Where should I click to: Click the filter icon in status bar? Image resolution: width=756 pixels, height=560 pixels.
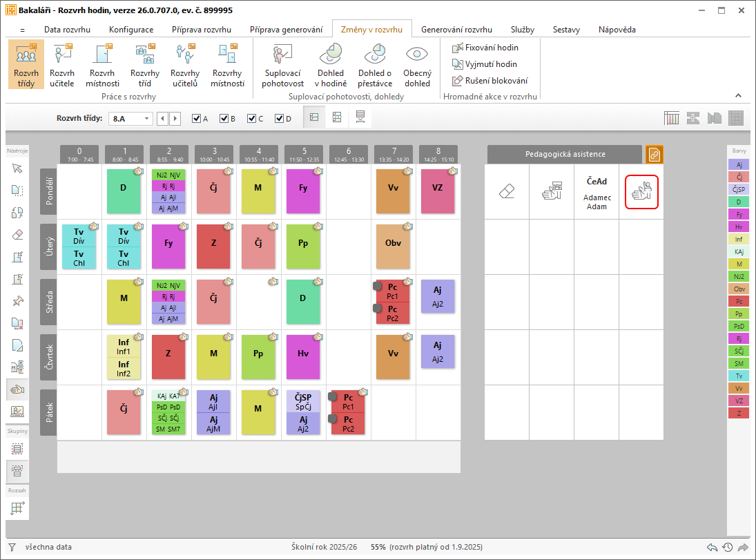click(12, 547)
